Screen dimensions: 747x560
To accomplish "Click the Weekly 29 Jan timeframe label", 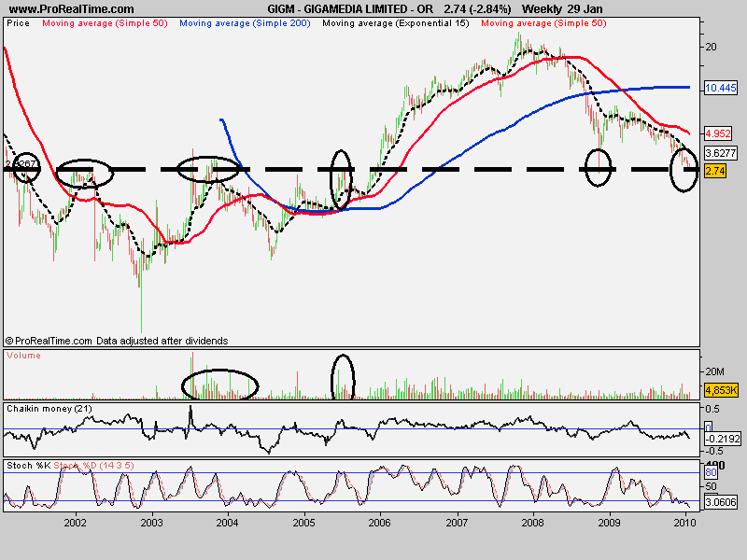I will 562,9.
